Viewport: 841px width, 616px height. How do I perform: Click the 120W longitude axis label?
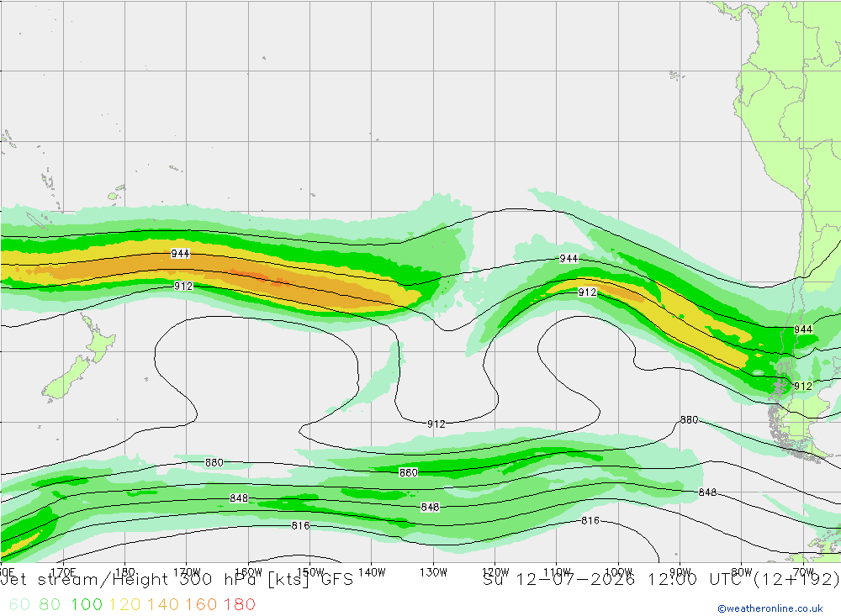(x=495, y=572)
